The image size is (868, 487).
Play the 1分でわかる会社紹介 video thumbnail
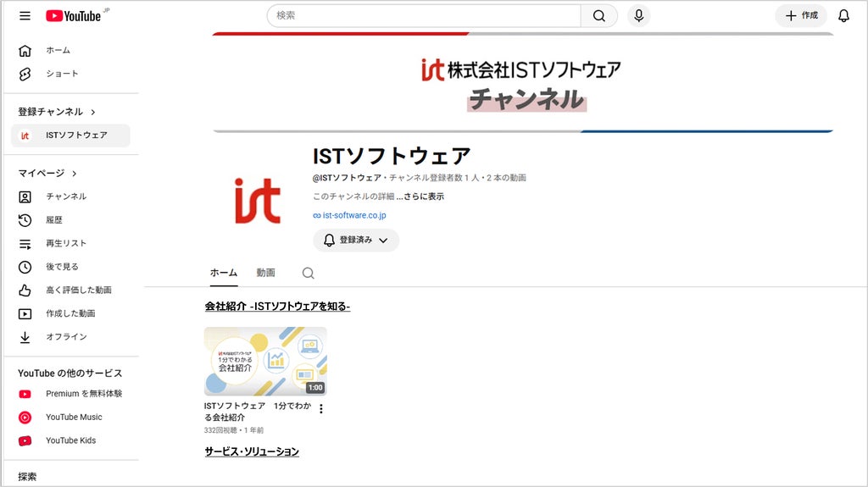pyautogui.click(x=265, y=362)
